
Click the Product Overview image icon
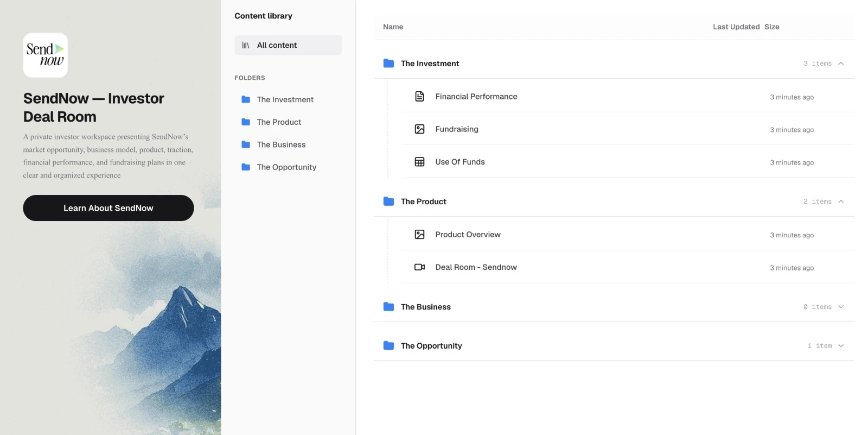pos(419,235)
